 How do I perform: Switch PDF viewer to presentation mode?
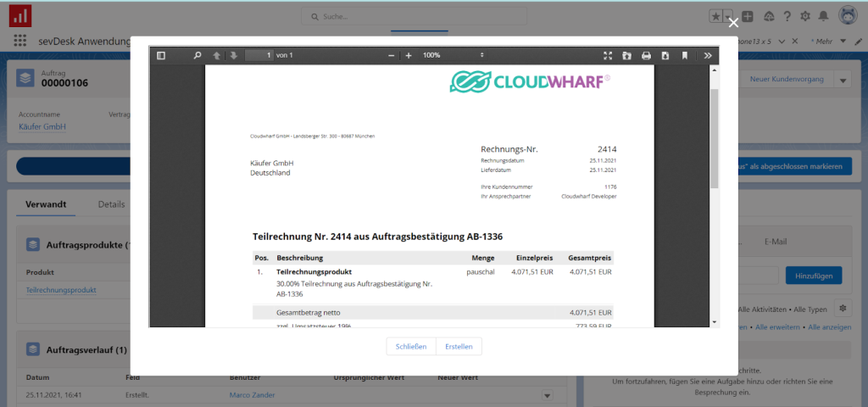click(x=608, y=56)
